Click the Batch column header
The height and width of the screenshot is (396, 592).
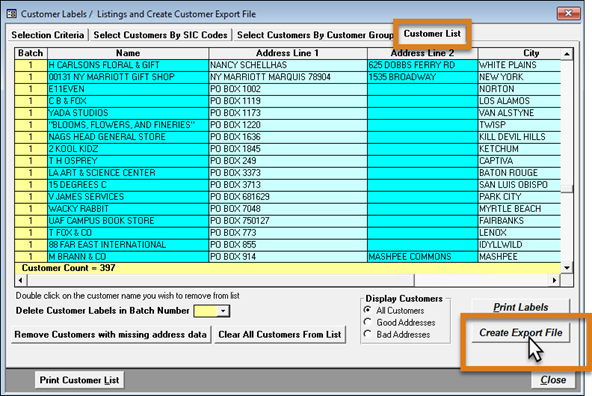[31, 53]
